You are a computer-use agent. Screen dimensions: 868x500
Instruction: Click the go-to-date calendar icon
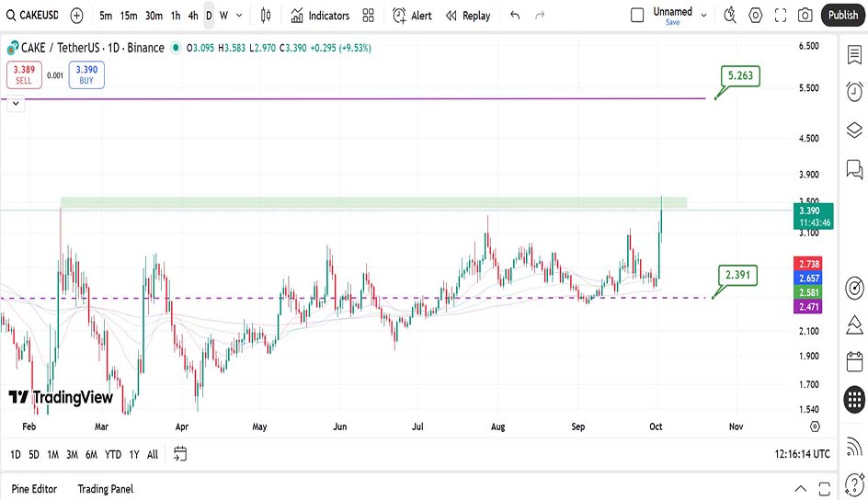[180, 454]
